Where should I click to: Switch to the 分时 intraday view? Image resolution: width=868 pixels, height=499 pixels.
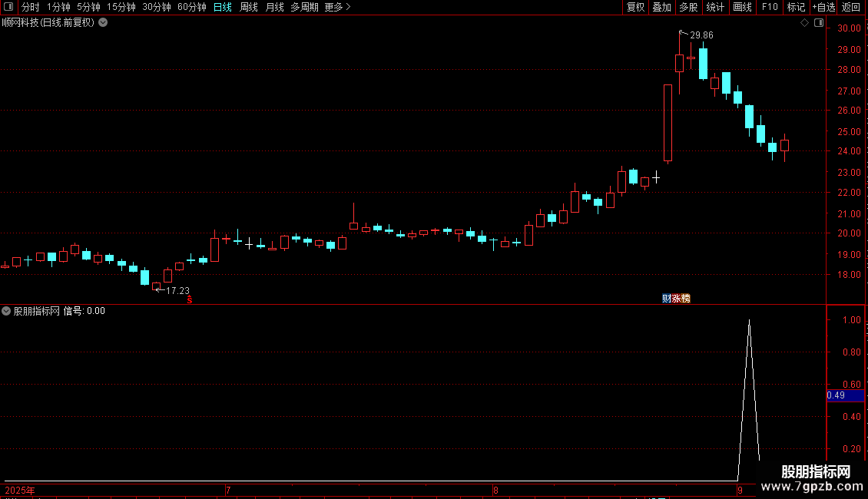click(x=31, y=7)
